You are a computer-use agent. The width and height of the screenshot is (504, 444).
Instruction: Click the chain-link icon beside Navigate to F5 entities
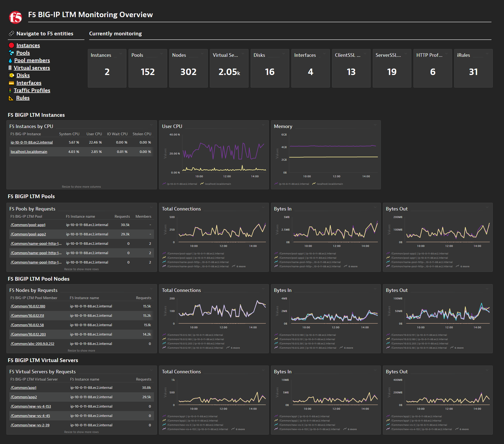[x=12, y=33]
